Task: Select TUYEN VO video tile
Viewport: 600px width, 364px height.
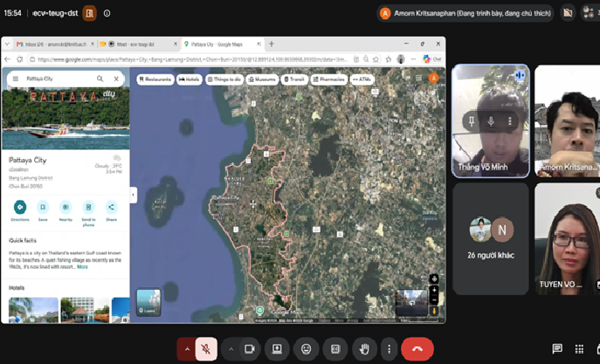Action: 567,238
